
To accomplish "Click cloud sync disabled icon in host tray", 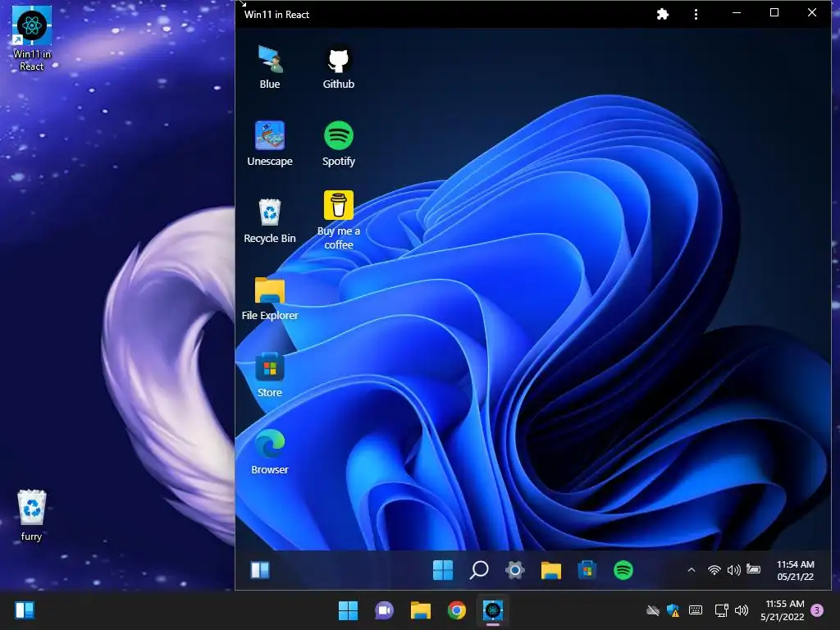I will click(652, 610).
